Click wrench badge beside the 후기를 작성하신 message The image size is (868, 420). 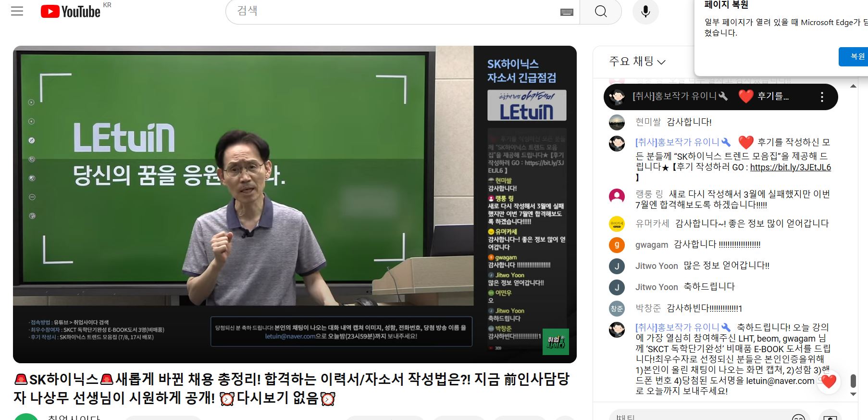726,142
